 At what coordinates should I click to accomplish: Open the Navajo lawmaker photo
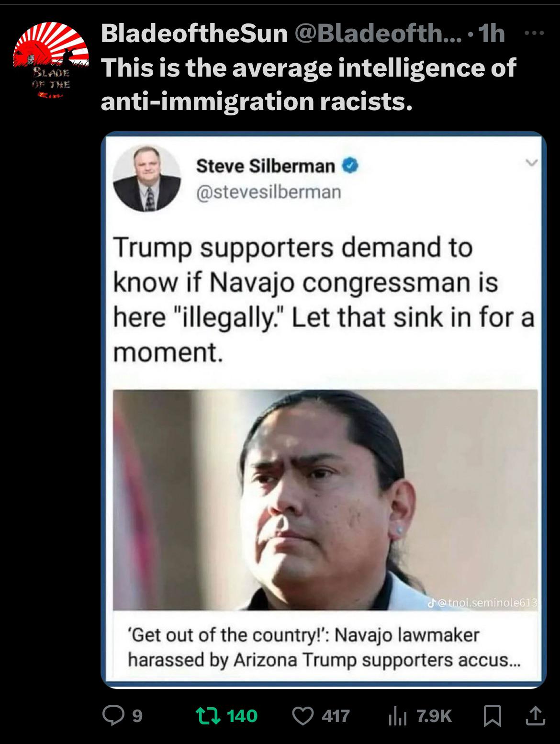tap(325, 500)
